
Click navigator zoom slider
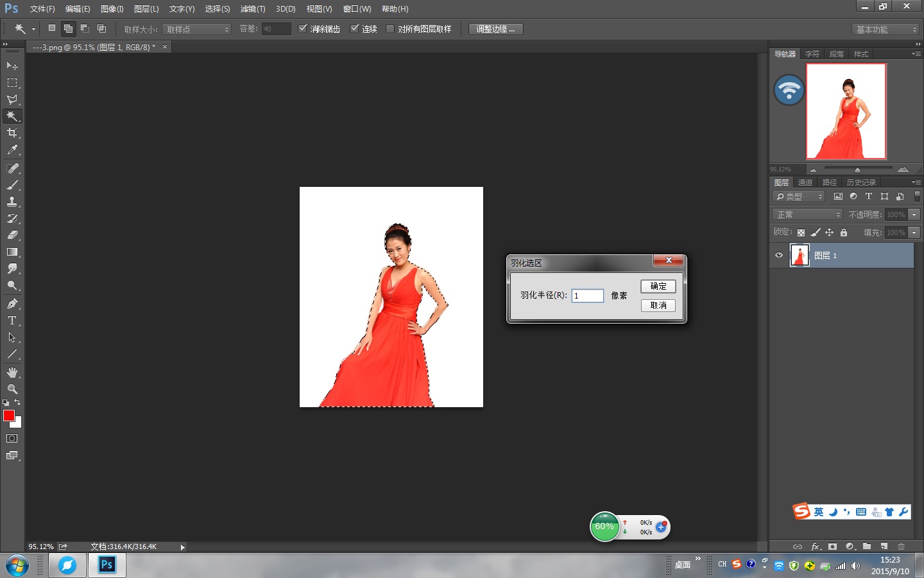(x=857, y=170)
